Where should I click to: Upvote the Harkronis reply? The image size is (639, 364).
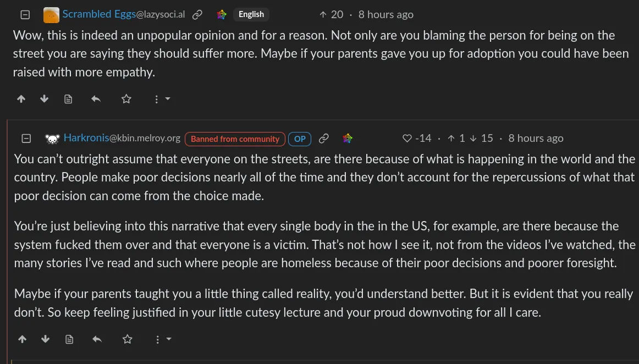coord(23,339)
